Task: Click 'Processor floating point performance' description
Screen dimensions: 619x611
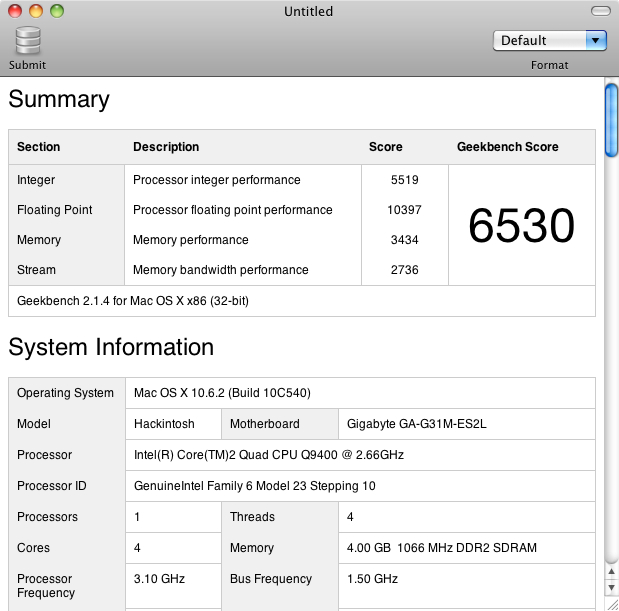Action: coord(233,210)
